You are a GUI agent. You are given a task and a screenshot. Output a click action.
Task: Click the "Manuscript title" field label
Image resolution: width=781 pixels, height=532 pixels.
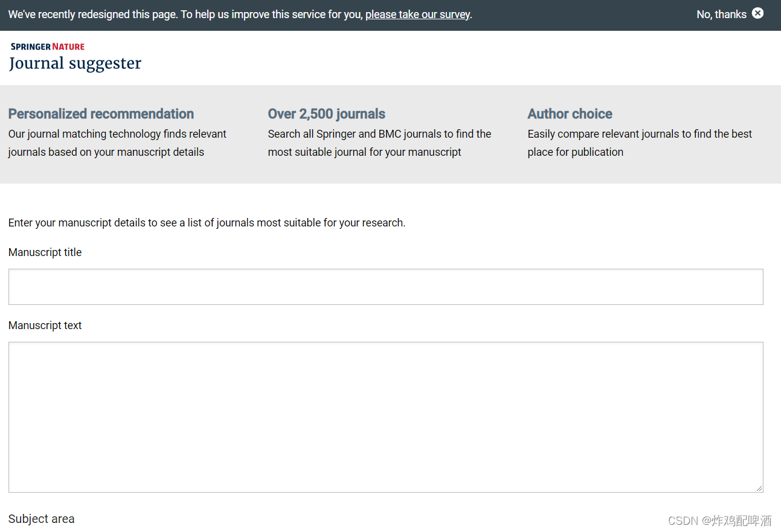click(x=45, y=252)
